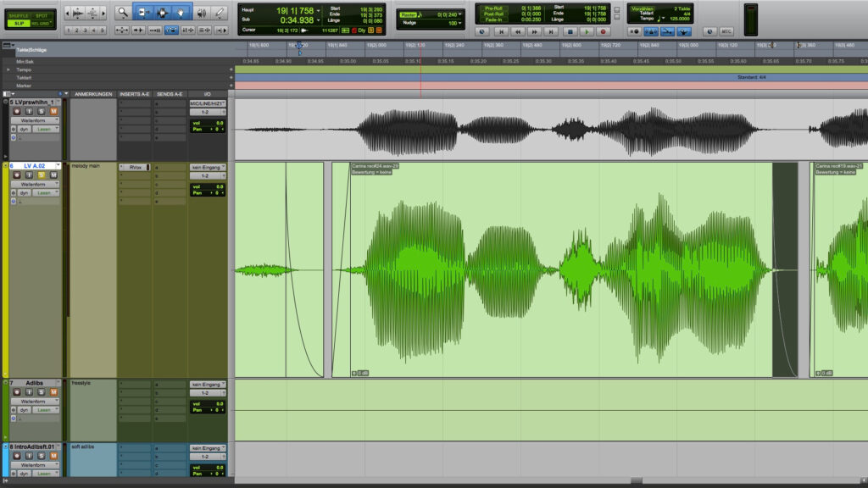Unmute the IntroAdlibsft.01 track
Image resolution: width=868 pixels, height=488 pixels.
(53, 455)
